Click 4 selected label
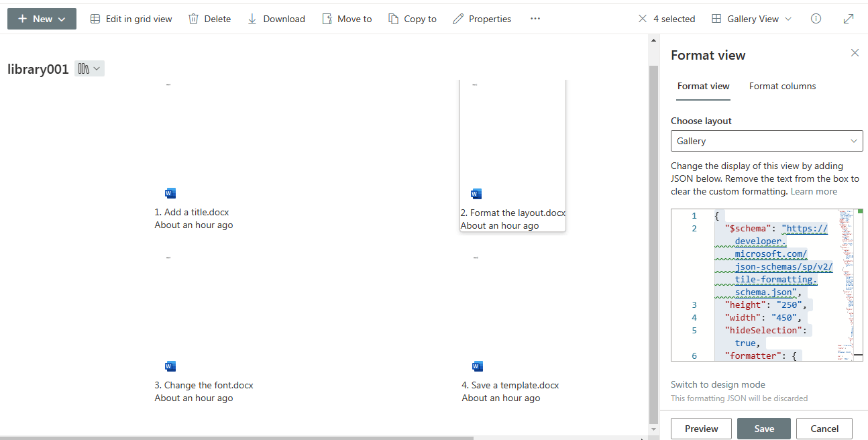Viewport: 868px width, 440px height. [x=674, y=19]
